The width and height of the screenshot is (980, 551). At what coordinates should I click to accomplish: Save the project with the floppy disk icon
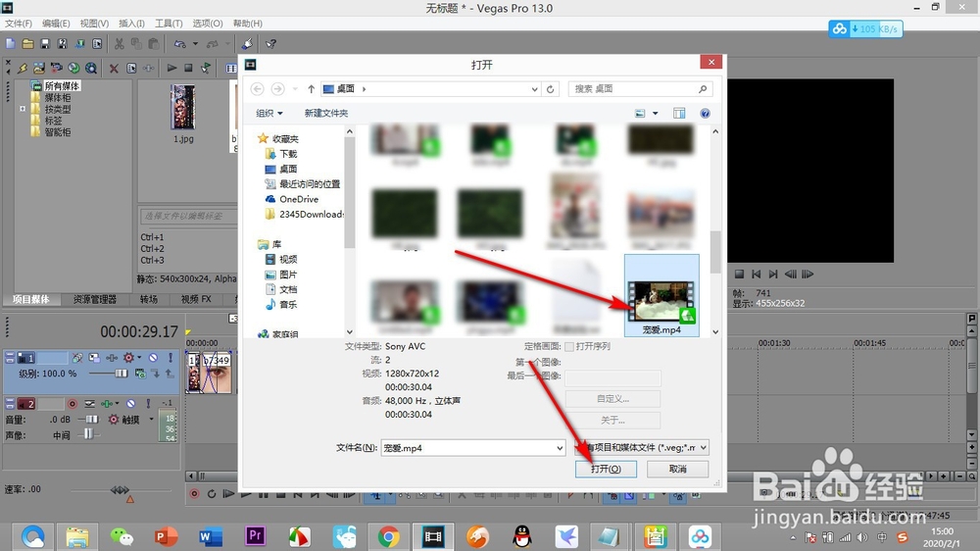45,44
